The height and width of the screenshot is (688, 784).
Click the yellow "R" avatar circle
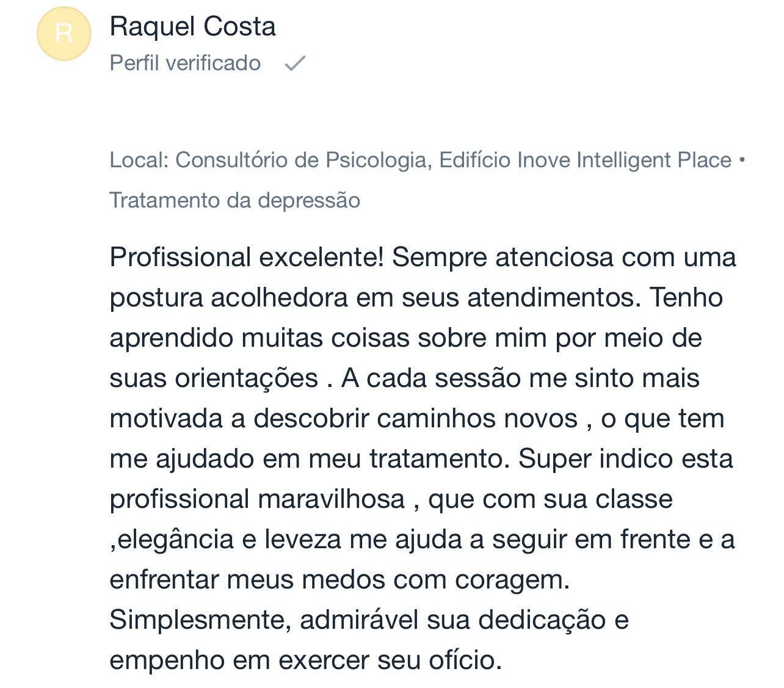64,34
